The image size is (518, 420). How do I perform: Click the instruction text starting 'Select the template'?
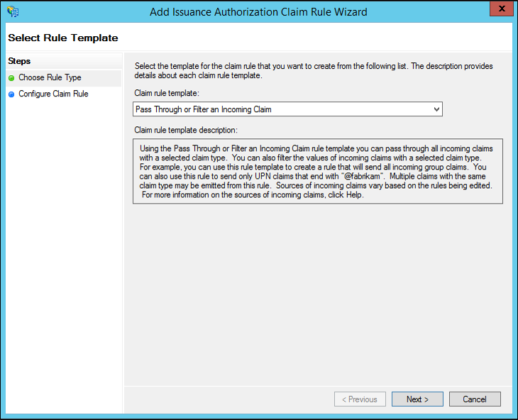pos(314,71)
